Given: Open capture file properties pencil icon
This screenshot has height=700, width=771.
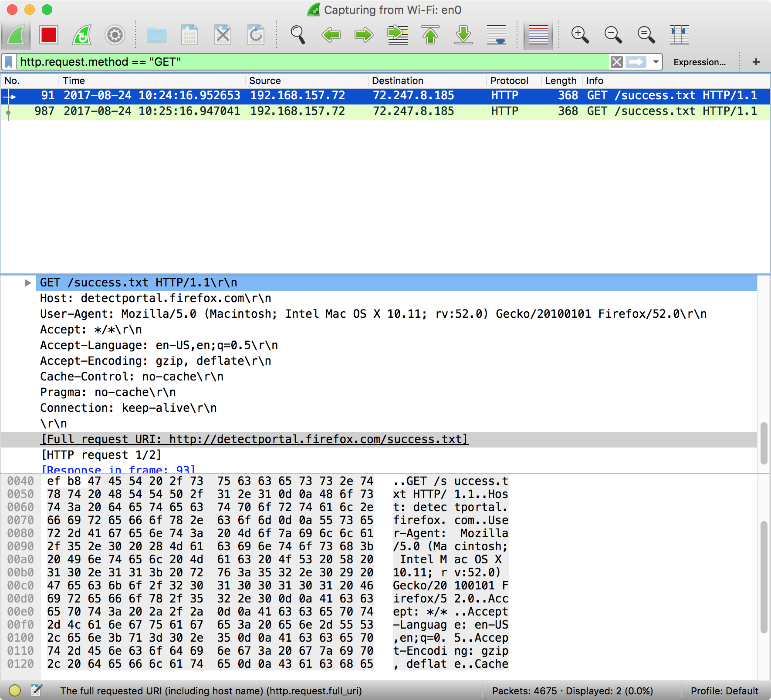Looking at the screenshot, I should point(37,690).
